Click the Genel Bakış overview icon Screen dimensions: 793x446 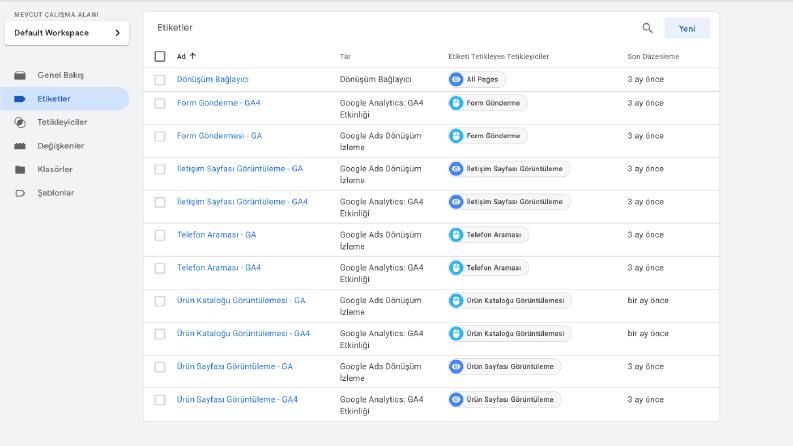coord(20,75)
